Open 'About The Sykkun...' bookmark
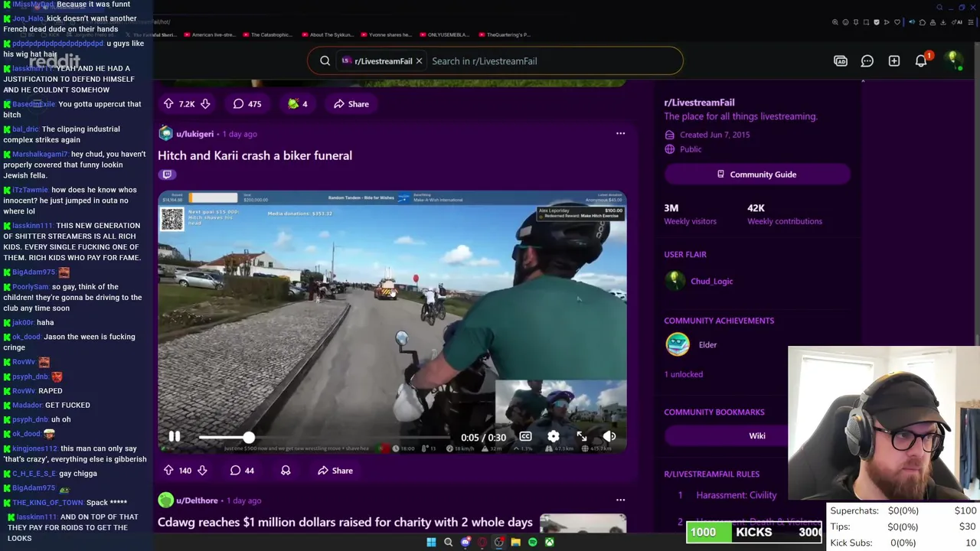Viewport: 980px width, 551px height. (327, 34)
